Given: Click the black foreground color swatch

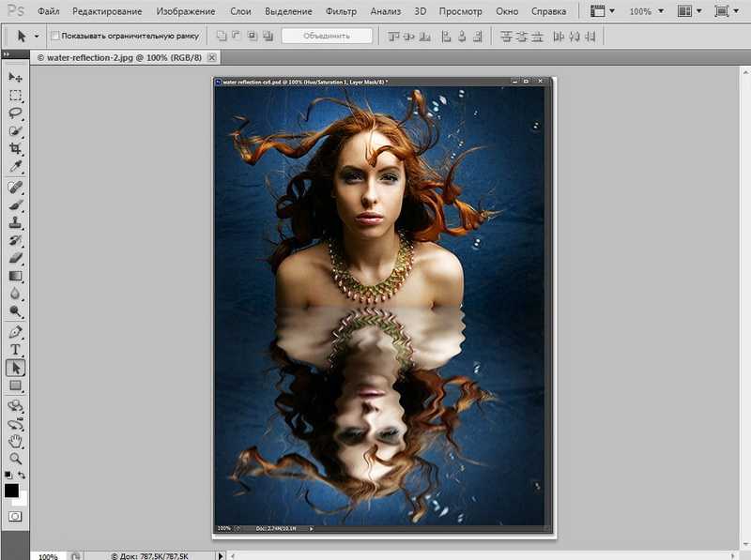Looking at the screenshot, I should point(11,491).
